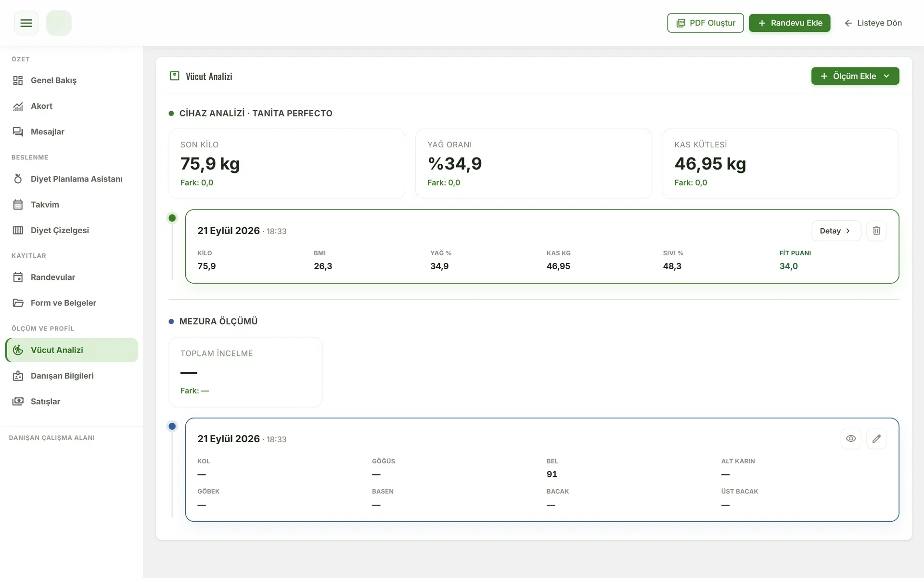Click Randevu Ekle button
The width and height of the screenshot is (924, 578).
[x=790, y=23]
